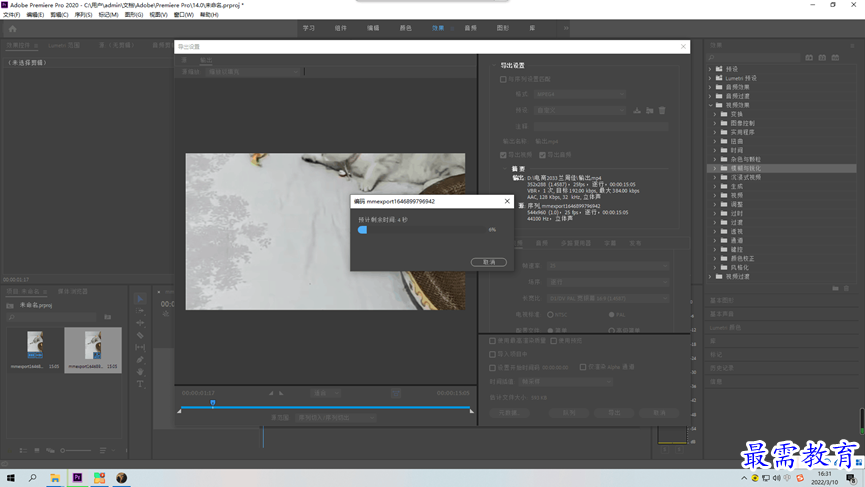865x487 pixels.
Task: Select the PAL radio button
Action: point(611,314)
